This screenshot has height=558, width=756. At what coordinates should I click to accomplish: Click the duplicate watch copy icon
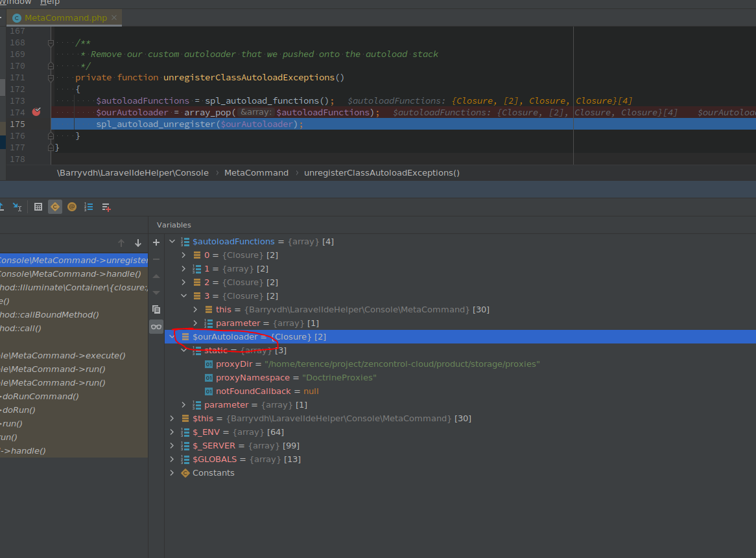pos(156,309)
